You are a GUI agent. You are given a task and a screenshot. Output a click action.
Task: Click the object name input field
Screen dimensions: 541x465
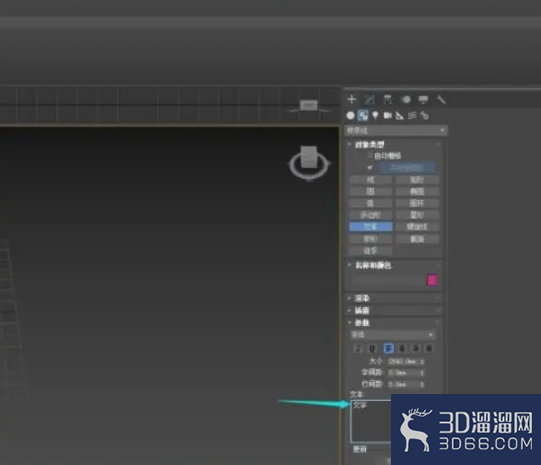[388, 280]
